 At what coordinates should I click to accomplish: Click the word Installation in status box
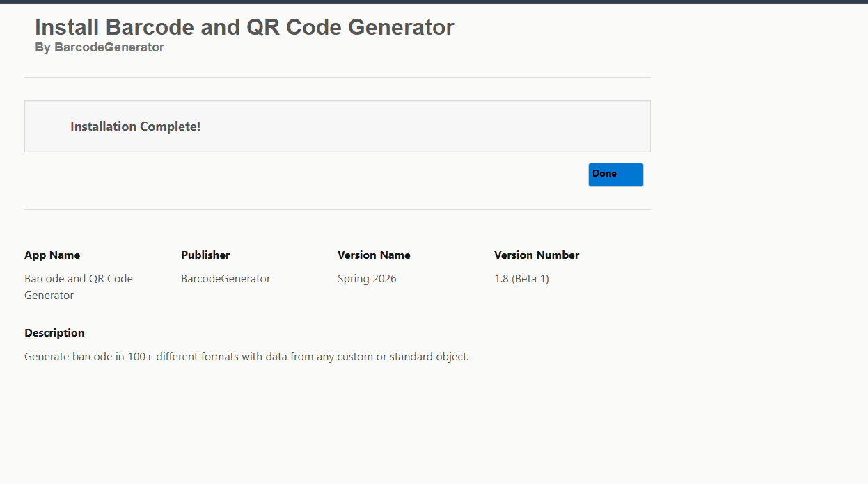tap(103, 127)
